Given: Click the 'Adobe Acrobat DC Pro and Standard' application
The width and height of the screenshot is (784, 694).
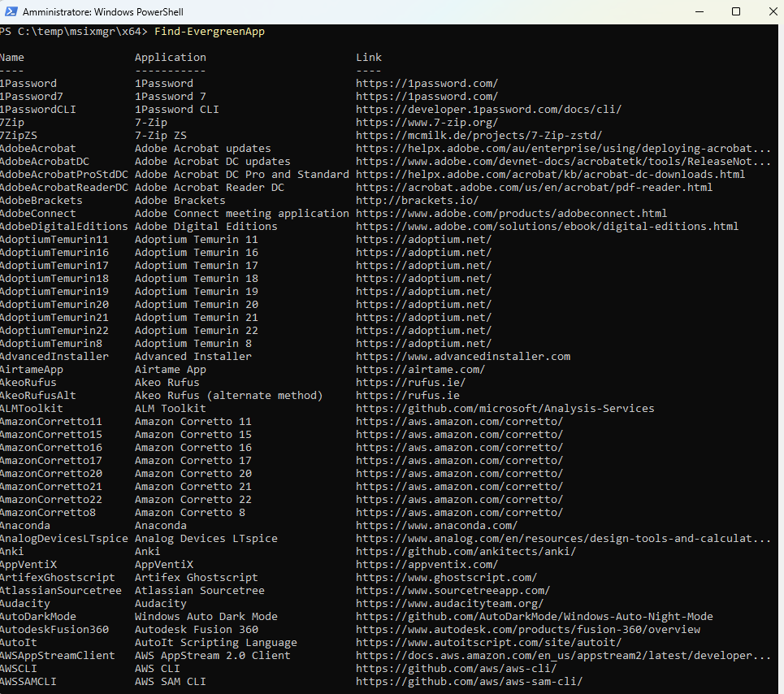Looking at the screenshot, I should [x=242, y=175].
